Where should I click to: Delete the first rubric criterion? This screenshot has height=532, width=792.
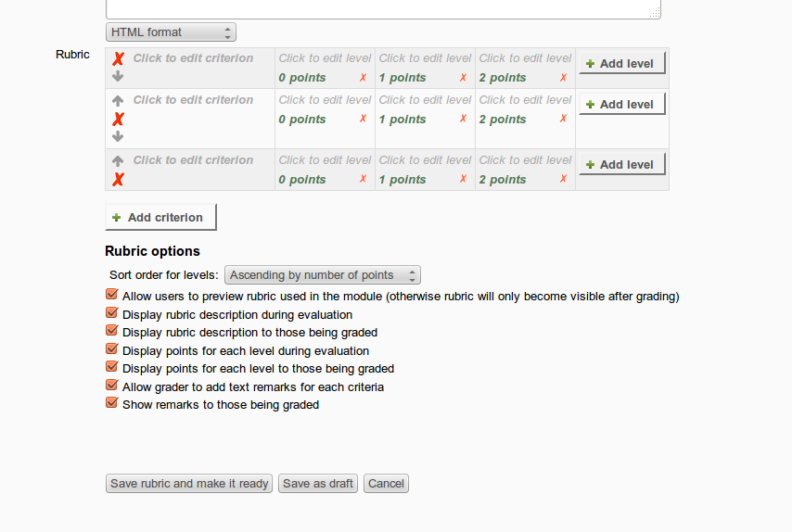coord(118,59)
